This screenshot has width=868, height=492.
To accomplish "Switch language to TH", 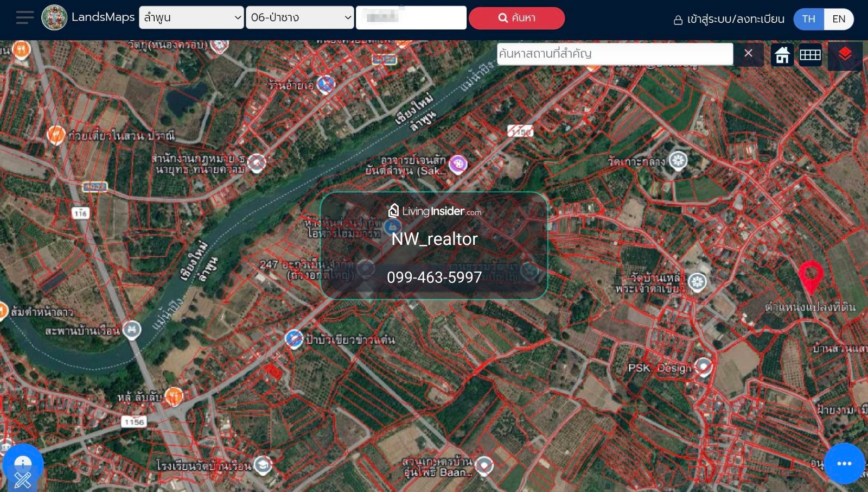I will click(809, 19).
